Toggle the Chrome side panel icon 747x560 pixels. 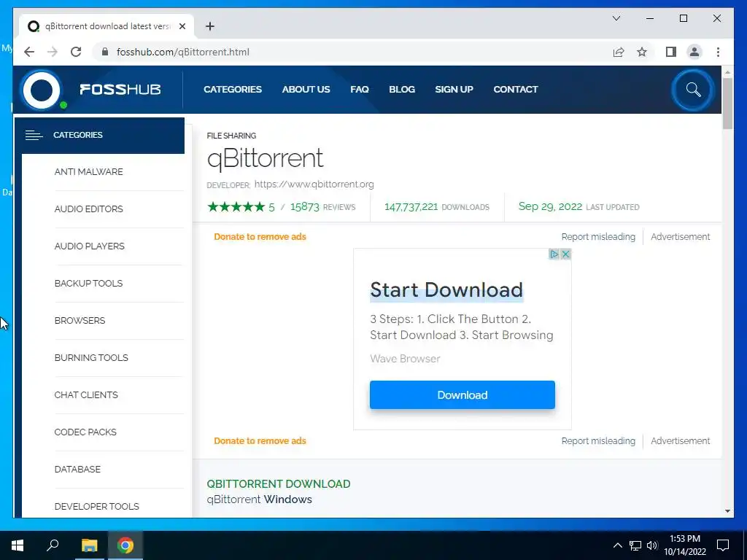(x=671, y=52)
